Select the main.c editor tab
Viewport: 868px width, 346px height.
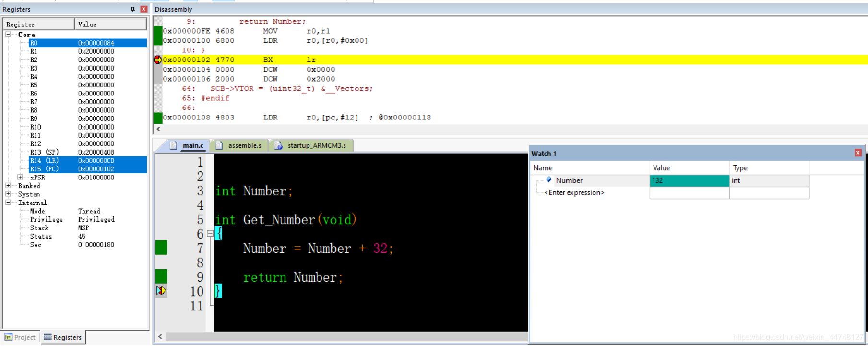point(188,145)
